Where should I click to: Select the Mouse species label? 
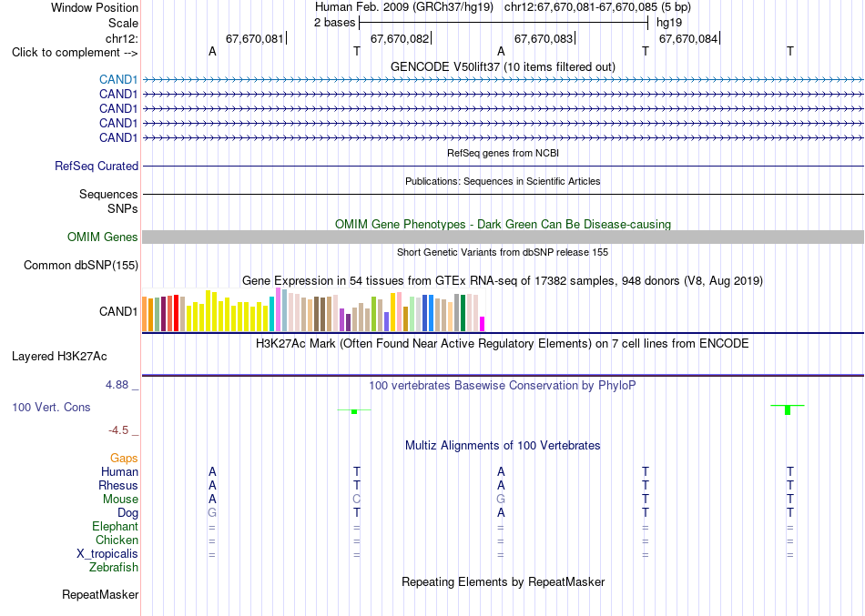(120, 500)
